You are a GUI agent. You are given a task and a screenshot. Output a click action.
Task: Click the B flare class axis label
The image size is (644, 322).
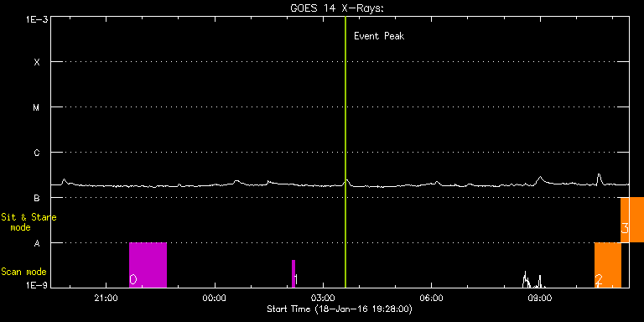click(37, 198)
